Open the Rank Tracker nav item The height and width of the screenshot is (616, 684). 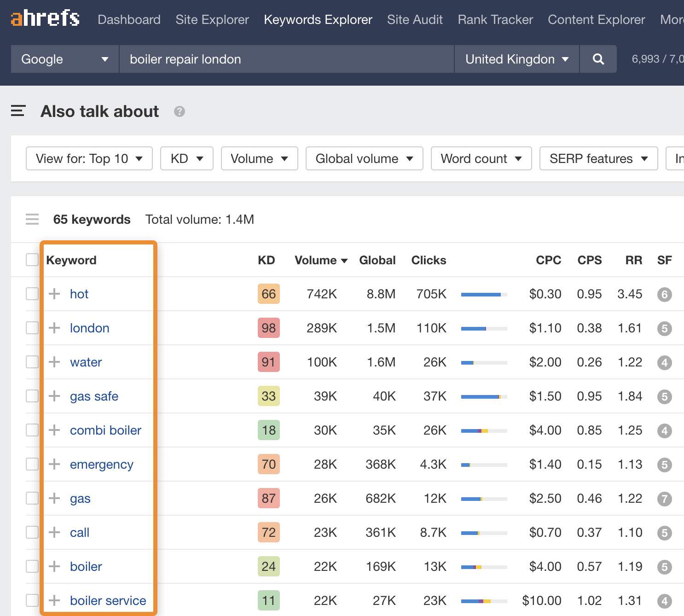(495, 20)
